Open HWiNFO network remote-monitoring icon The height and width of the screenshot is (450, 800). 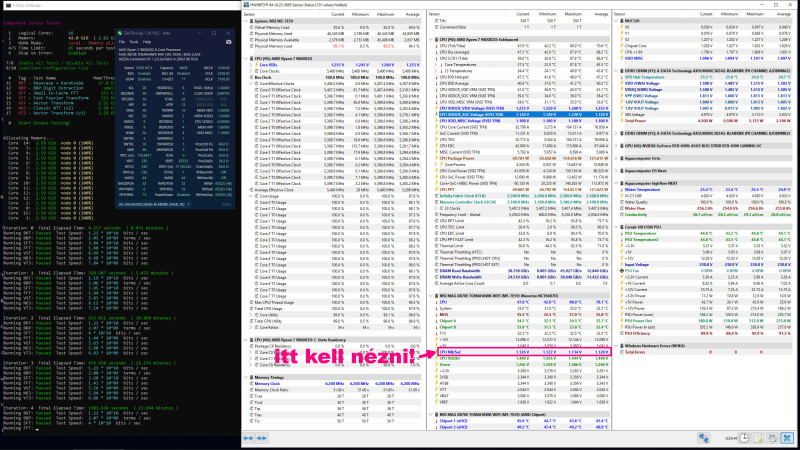tap(704, 438)
